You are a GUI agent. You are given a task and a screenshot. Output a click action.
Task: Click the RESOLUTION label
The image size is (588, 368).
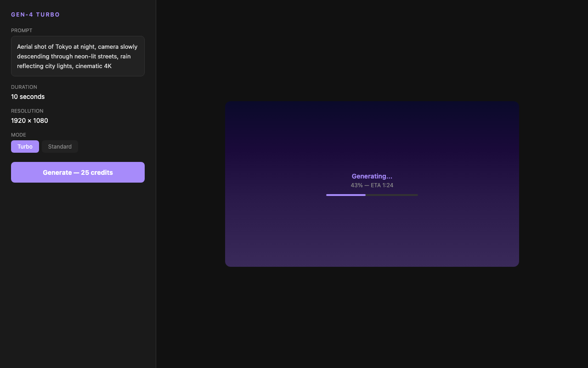coord(27,111)
